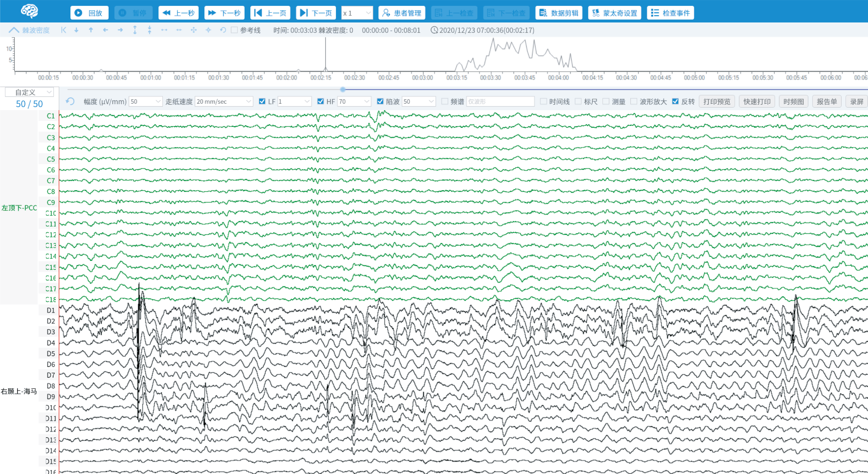Click the red cursor line at waveform start

[x=59, y=292]
